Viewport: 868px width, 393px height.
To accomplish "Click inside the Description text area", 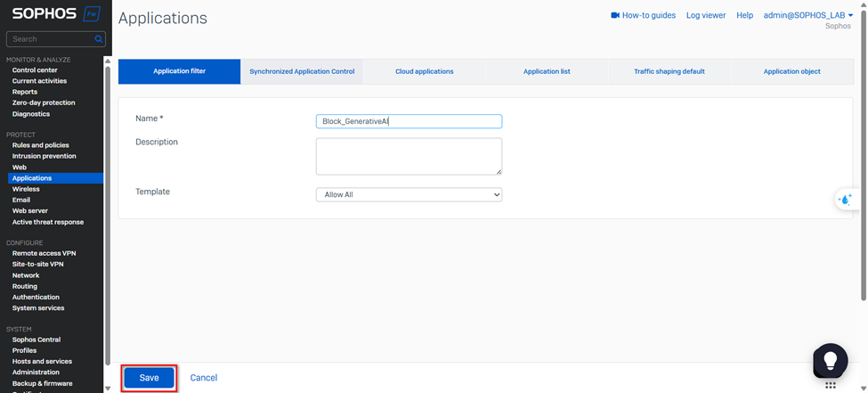I will point(409,156).
